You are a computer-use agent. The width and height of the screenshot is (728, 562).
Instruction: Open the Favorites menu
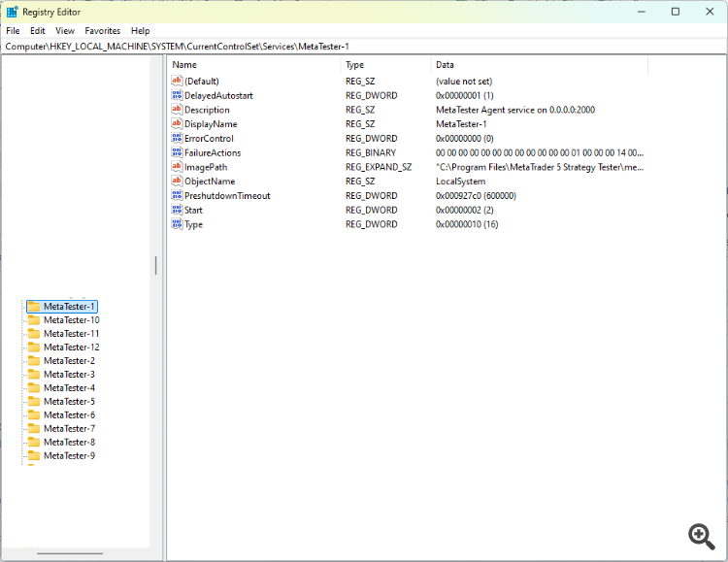[x=103, y=31]
